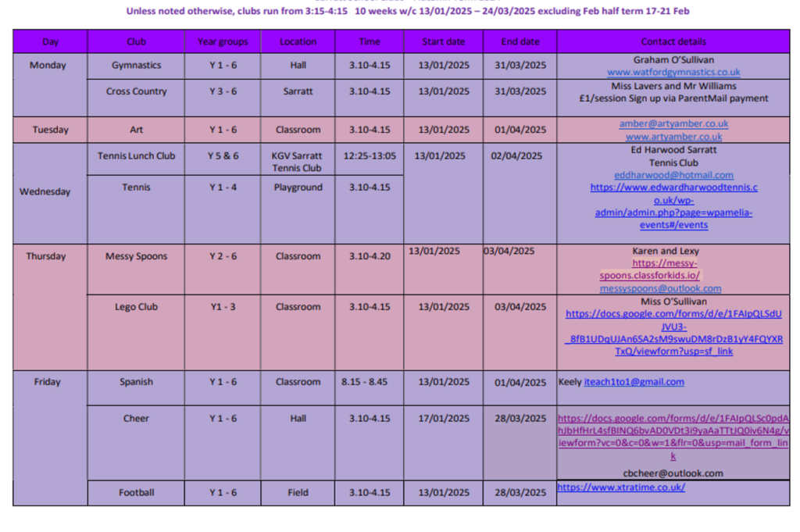Select the Tennis Lunch Club cell
800x532 pixels.
[136, 155]
